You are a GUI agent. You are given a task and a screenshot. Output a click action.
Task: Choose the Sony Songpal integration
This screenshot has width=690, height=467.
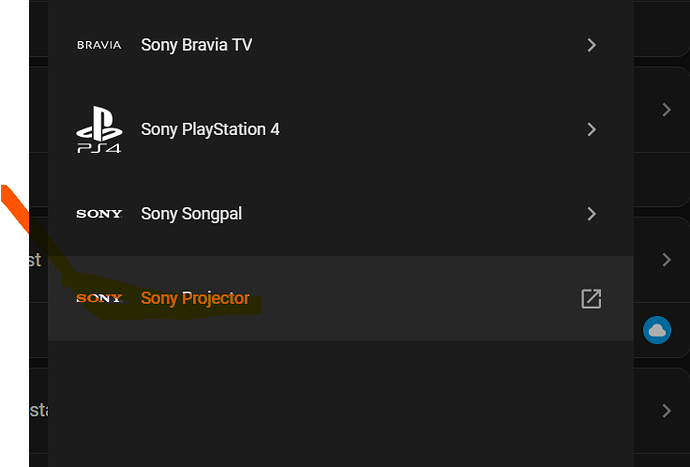pyautogui.click(x=191, y=213)
